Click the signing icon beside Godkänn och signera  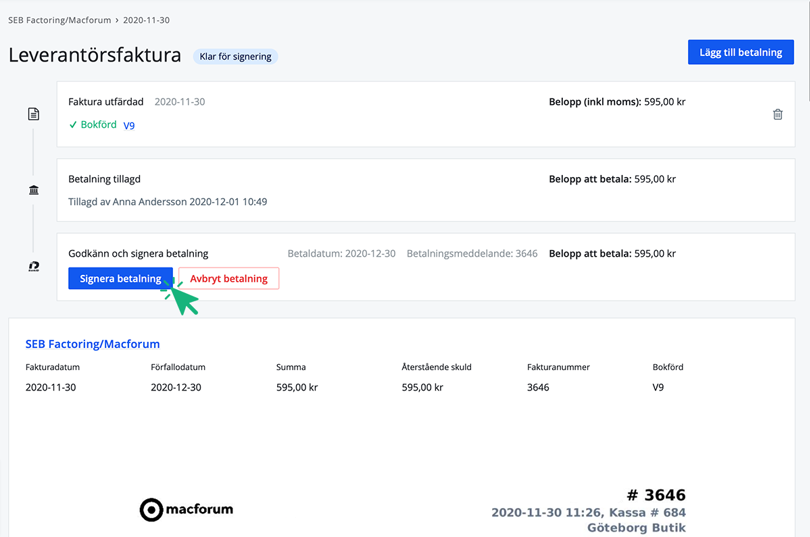point(33,266)
